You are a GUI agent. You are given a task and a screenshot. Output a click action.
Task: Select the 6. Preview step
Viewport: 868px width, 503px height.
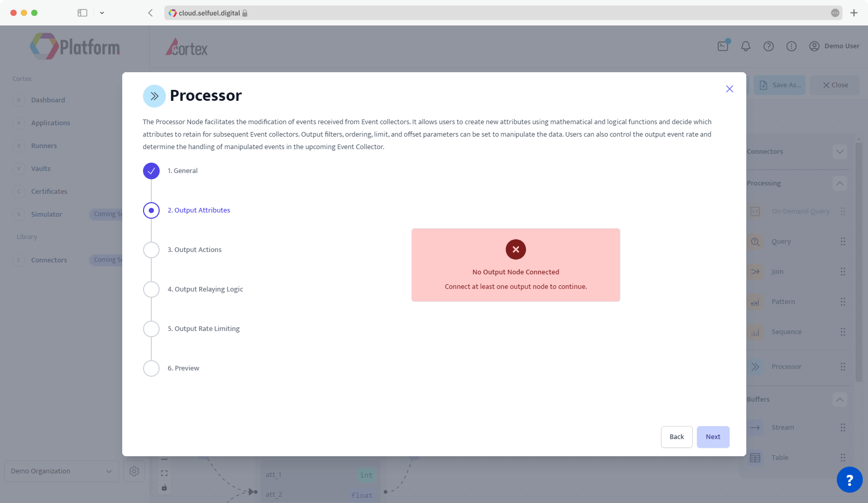[x=183, y=368]
